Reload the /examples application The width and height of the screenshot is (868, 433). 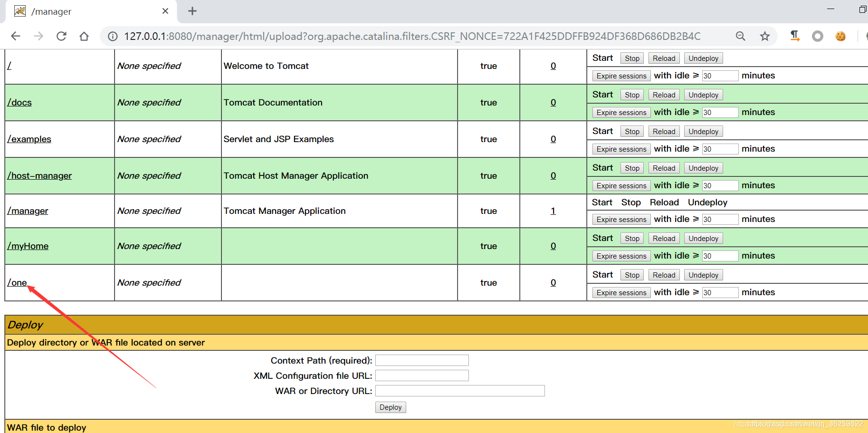pyautogui.click(x=664, y=132)
